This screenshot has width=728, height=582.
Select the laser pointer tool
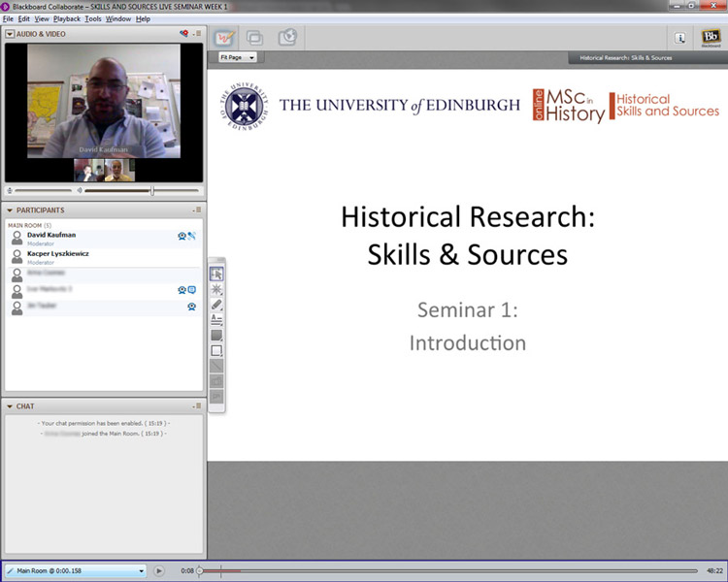click(x=216, y=290)
